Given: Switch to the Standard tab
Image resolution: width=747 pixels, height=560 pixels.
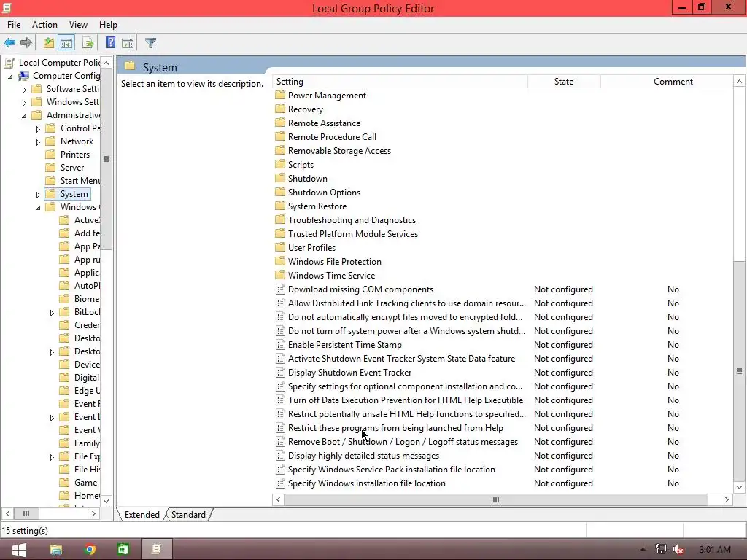Looking at the screenshot, I should click(x=189, y=515).
